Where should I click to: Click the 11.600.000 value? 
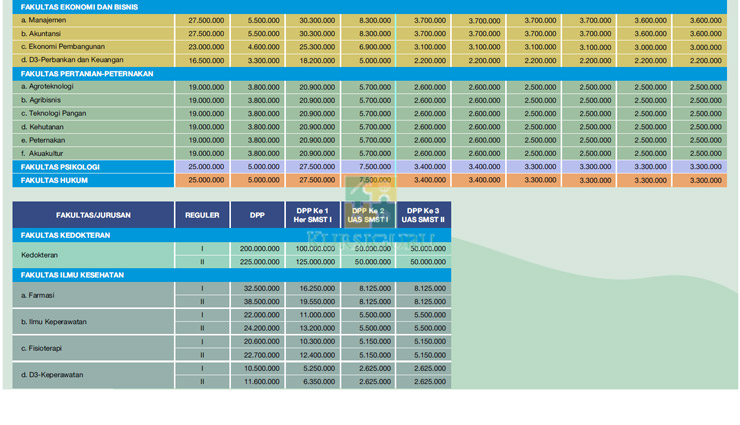coord(261,381)
